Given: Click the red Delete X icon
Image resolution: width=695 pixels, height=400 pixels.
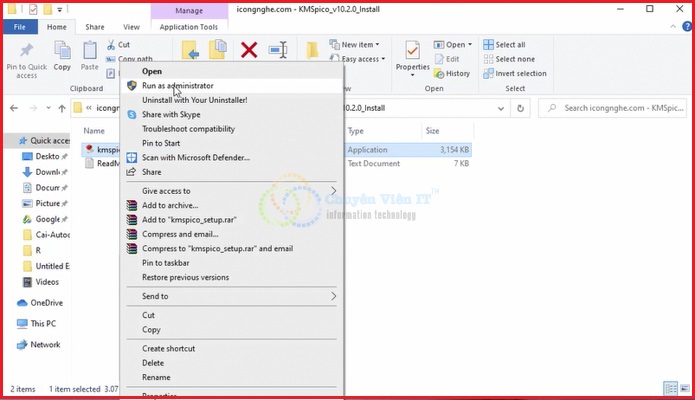Looking at the screenshot, I should tap(249, 50).
